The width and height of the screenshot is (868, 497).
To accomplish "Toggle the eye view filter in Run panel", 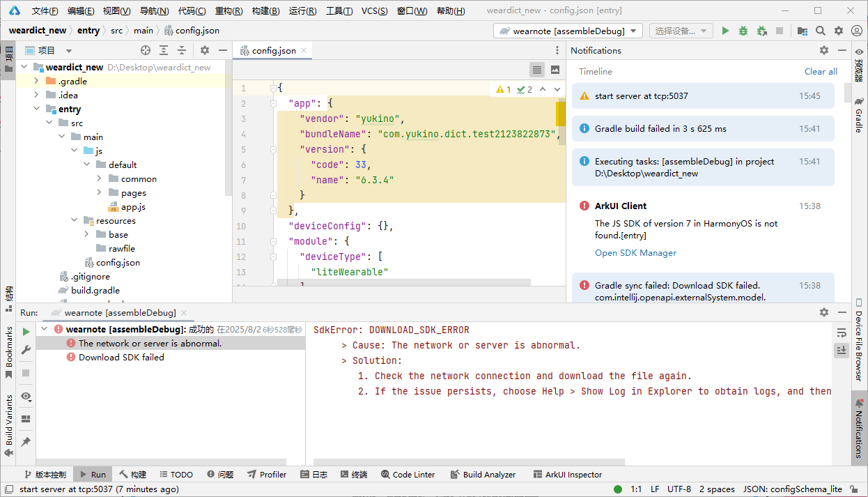I will (26, 396).
